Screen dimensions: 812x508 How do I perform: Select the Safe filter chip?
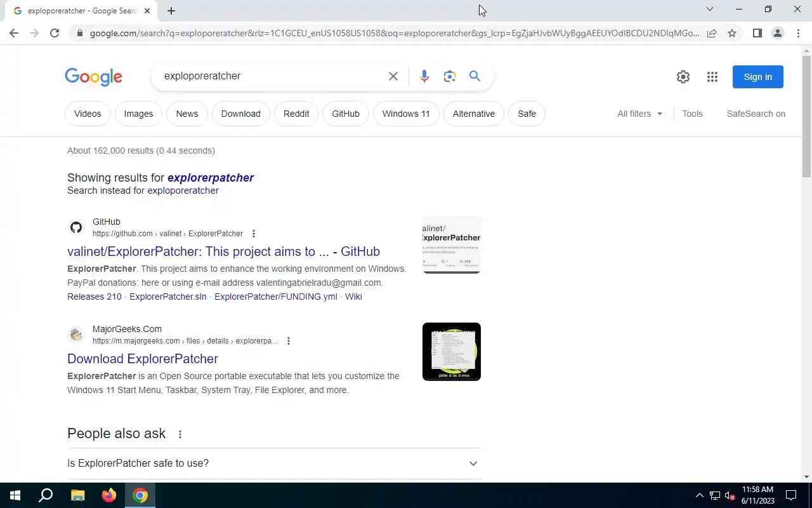pyautogui.click(x=527, y=114)
